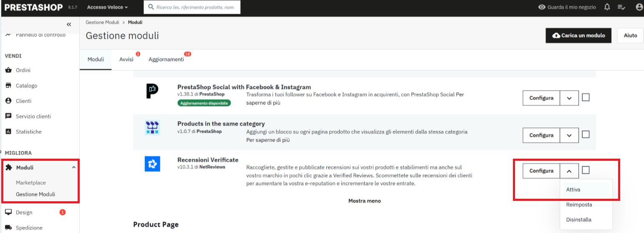This screenshot has width=644, height=233.
Task: Open Ordini from the sidebar
Action: (x=23, y=70)
